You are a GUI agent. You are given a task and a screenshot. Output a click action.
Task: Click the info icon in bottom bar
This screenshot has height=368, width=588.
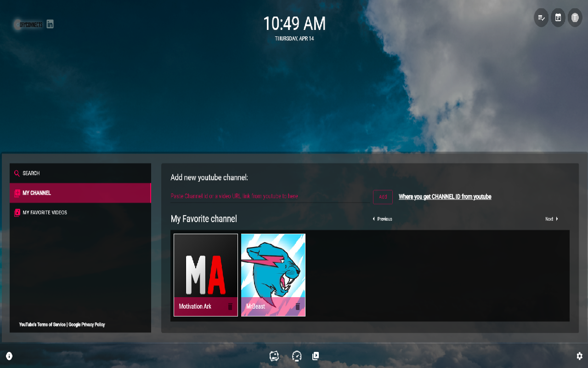click(9, 356)
